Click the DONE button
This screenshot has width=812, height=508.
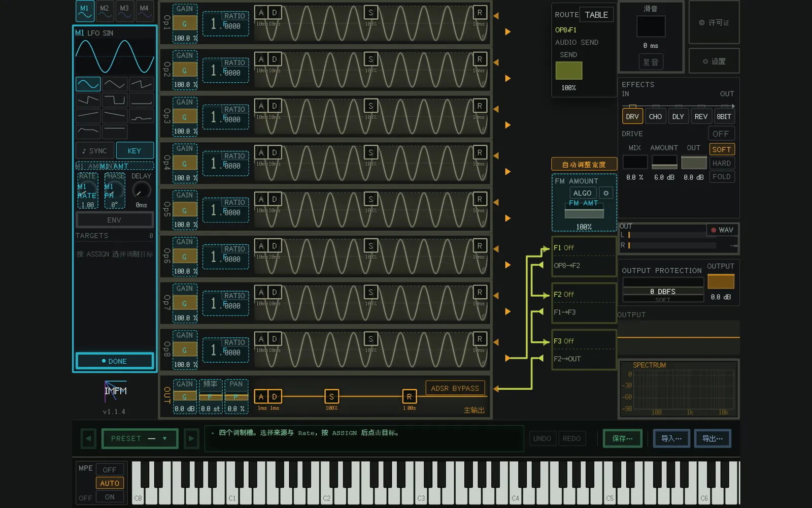click(x=115, y=361)
